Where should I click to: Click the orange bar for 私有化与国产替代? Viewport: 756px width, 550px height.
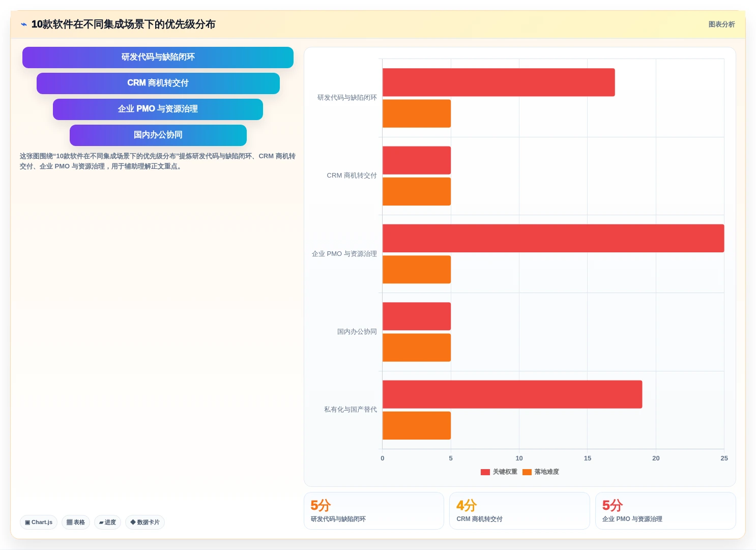(417, 425)
